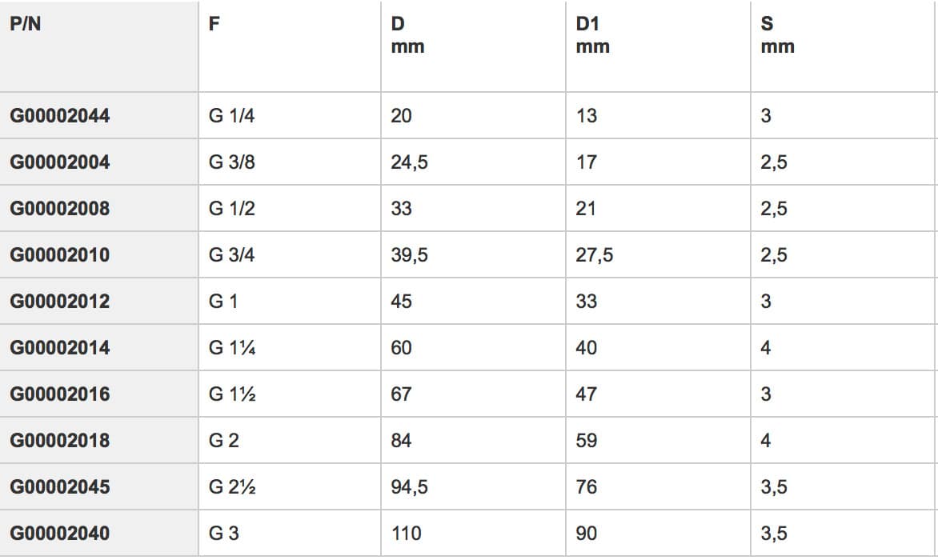Click part number G00002014

click(60, 348)
